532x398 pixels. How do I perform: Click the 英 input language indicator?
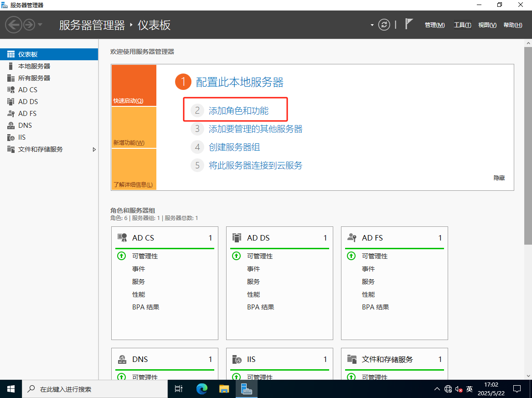(470, 389)
